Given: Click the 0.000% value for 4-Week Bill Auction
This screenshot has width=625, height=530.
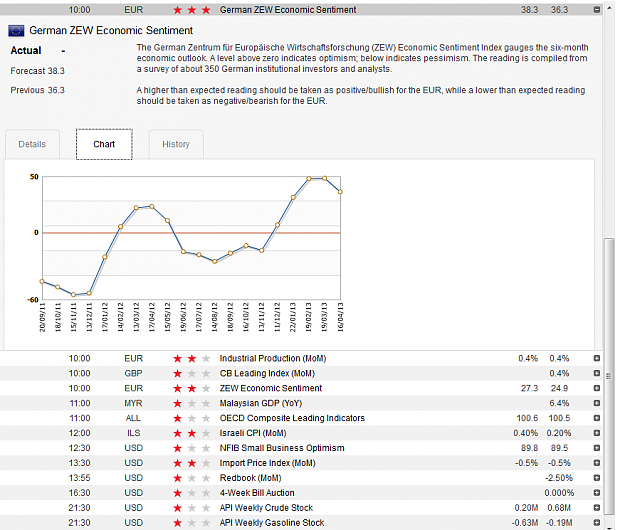Looking at the screenshot, I should click(x=559, y=493).
